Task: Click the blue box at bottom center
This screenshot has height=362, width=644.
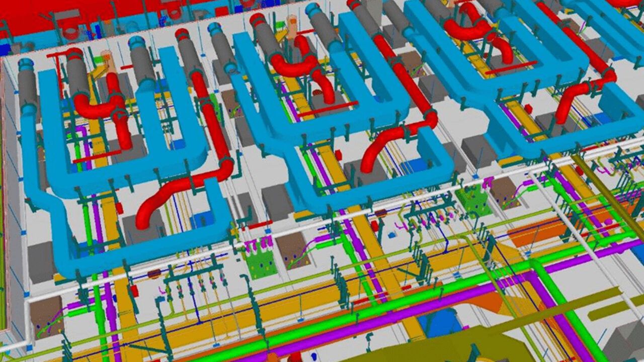Action: [x=437, y=322]
